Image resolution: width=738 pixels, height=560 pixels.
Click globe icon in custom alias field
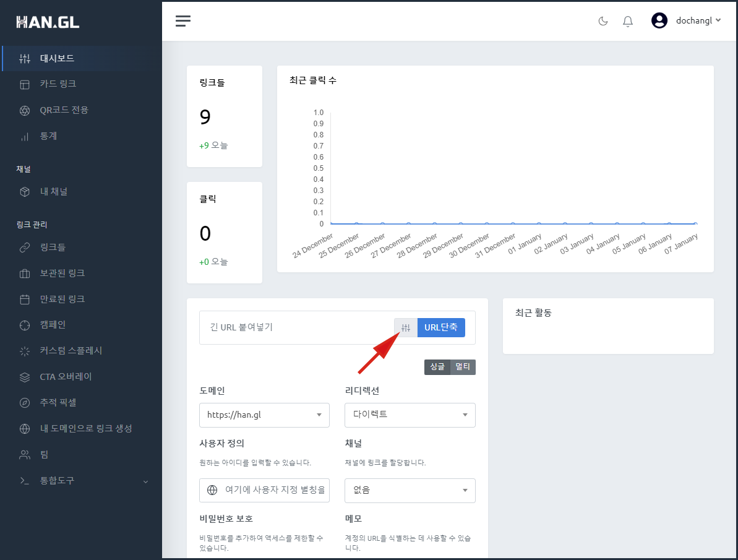pyautogui.click(x=212, y=490)
